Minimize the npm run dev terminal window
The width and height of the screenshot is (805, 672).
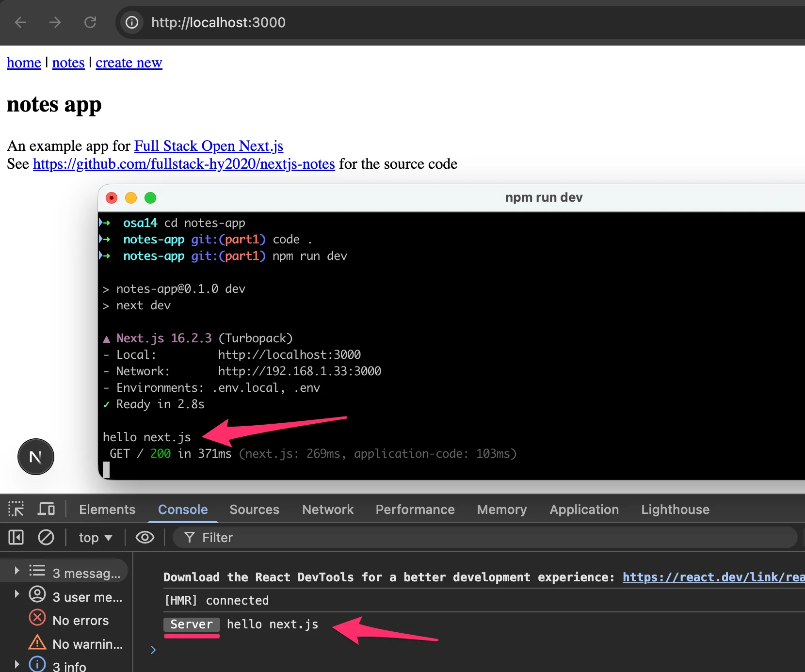click(131, 198)
